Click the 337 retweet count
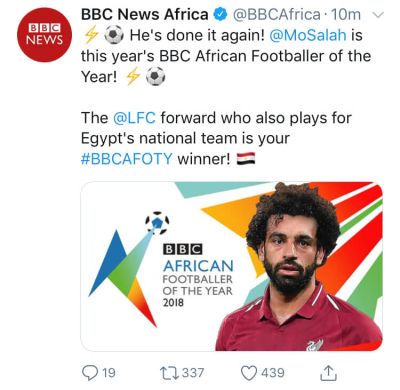Image resolution: width=400 pixels, height=390 pixels. tap(193, 372)
